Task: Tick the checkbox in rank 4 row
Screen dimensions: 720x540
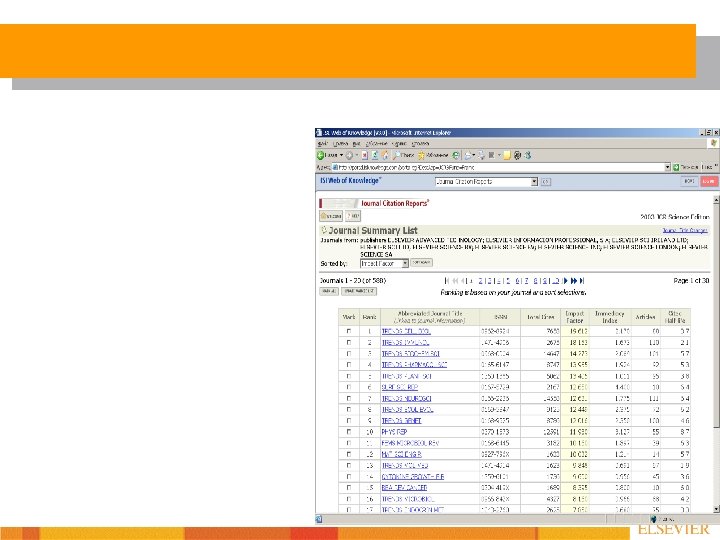Action: point(349,365)
